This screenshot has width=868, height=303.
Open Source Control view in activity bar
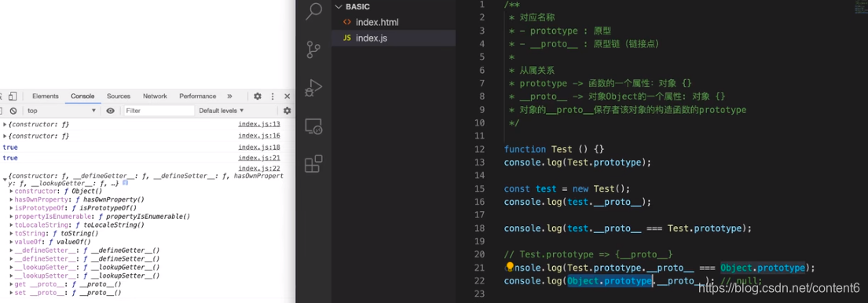(x=314, y=49)
